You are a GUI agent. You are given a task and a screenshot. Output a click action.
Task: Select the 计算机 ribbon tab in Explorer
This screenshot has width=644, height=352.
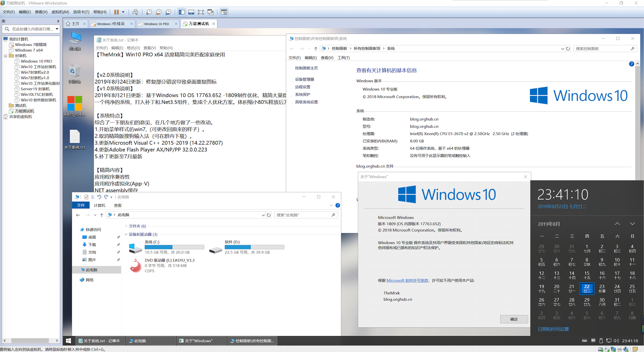click(x=100, y=205)
